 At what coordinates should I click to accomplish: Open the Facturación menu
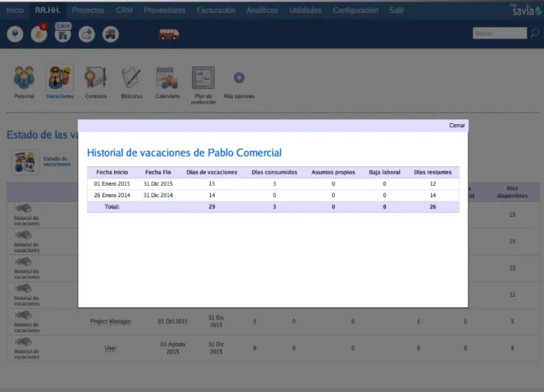coord(216,11)
